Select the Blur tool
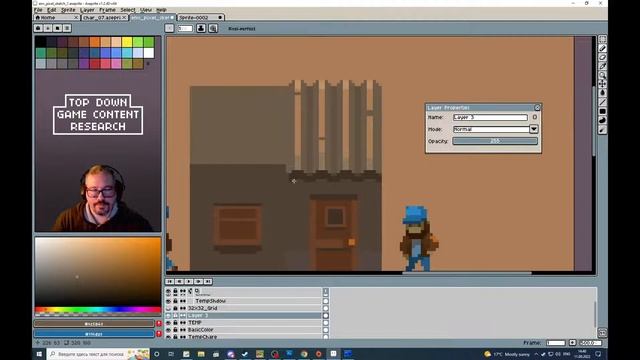The image size is (640, 360). point(602,129)
